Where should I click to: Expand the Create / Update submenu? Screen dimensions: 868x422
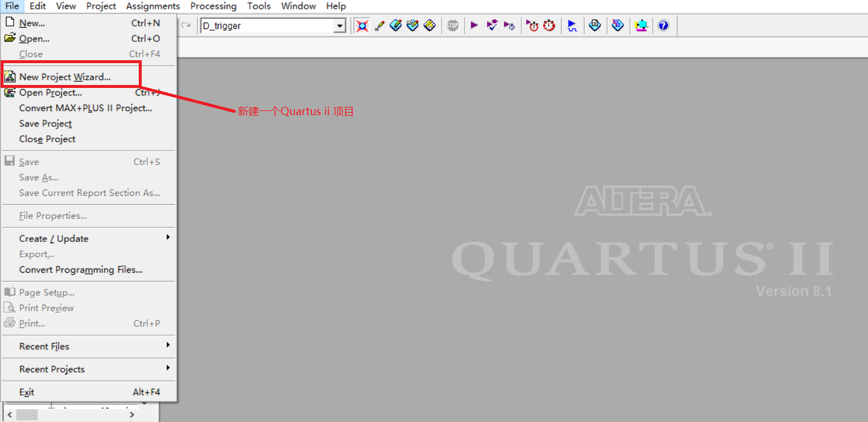click(54, 238)
